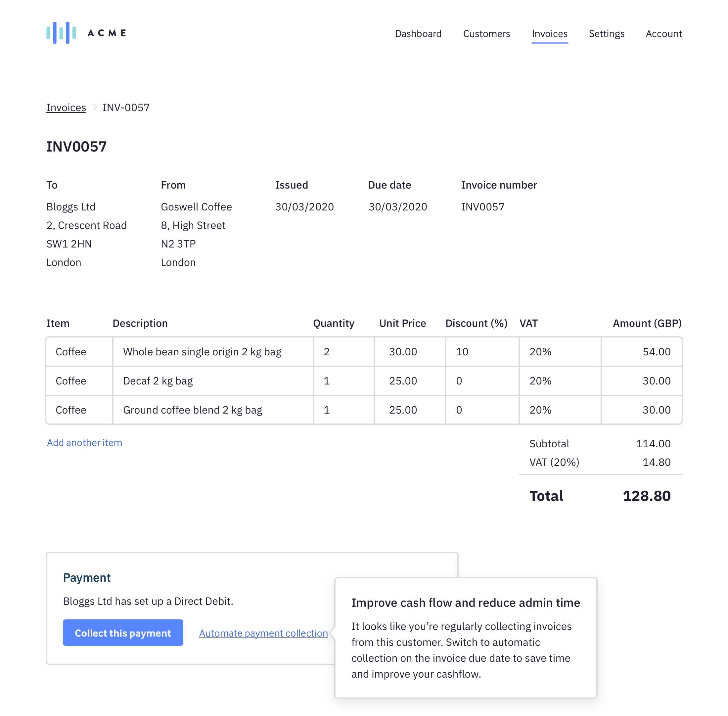Open the Account menu item
The width and height of the screenshot is (728, 716).
(x=663, y=34)
